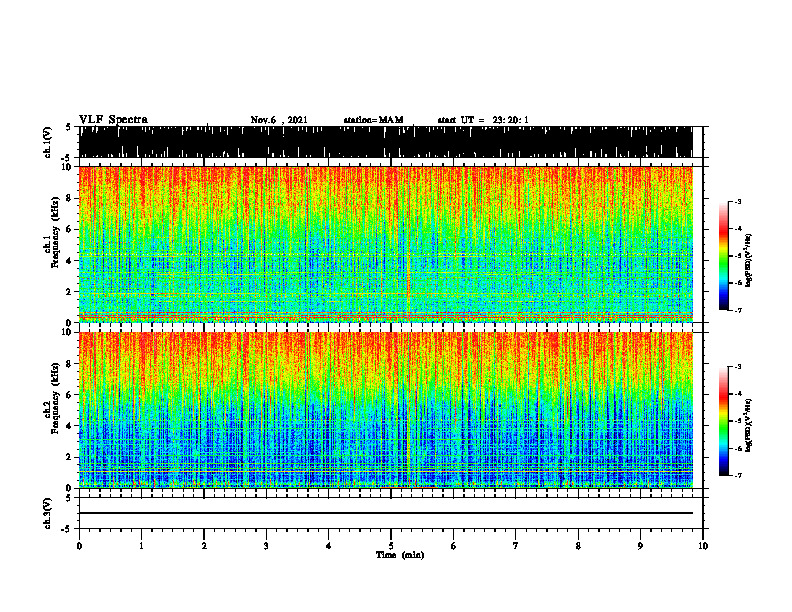Viewport: 792px width, 612px height.
Task: Click inside the ch.1 spectrogram panel
Action: coord(386,244)
